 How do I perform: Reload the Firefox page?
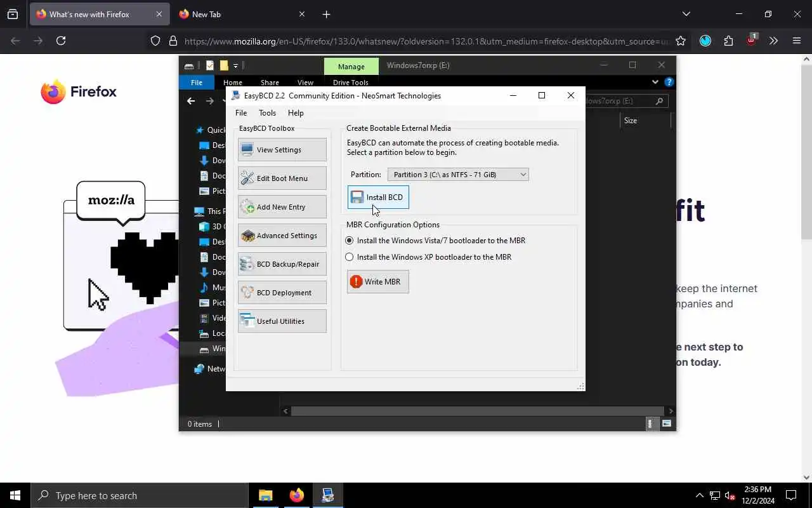pos(61,41)
